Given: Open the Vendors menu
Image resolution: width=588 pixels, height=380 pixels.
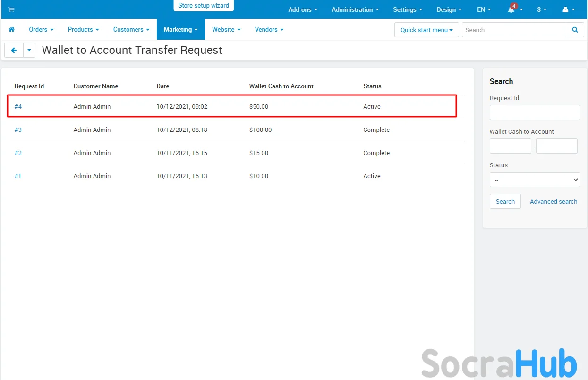Looking at the screenshot, I should point(269,29).
